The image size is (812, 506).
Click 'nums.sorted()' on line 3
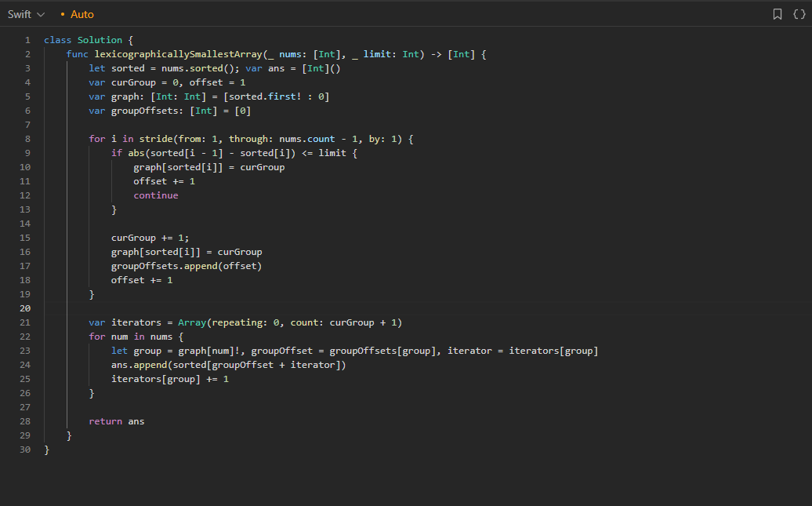click(198, 68)
